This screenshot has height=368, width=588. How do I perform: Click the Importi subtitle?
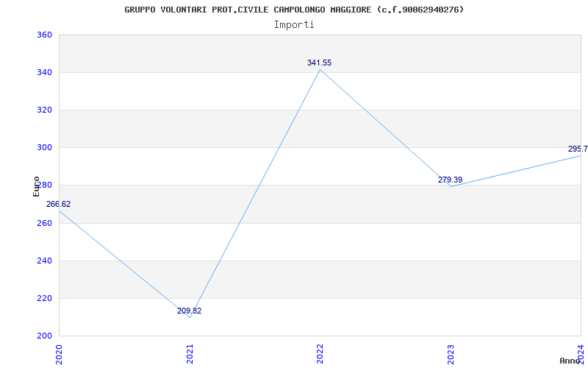point(294,25)
